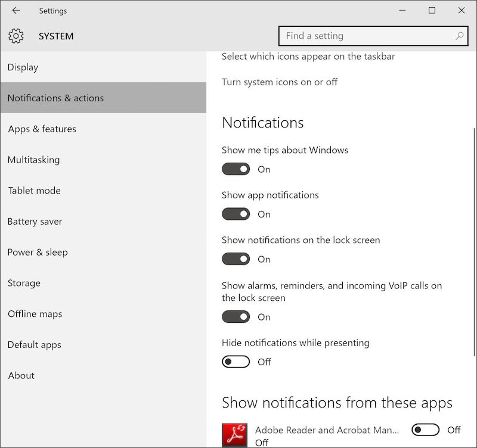Image resolution: width=477 pixels, height=448 pixels.
Task: Go to Storage settings
Action: click(103, 283)
